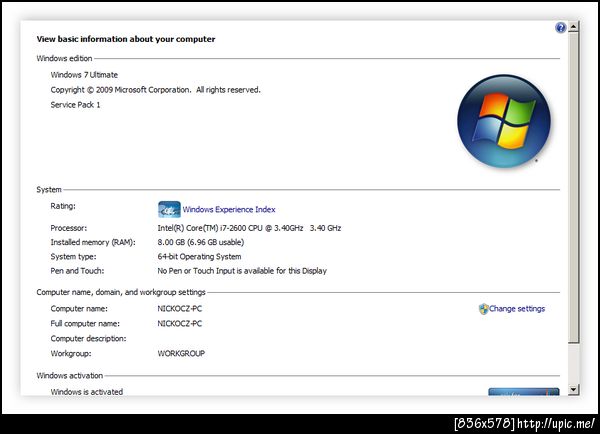This screenshot has height=434, width=600.
Task: Click the Windows Experience Index icon
Action: tap(169, 209)
